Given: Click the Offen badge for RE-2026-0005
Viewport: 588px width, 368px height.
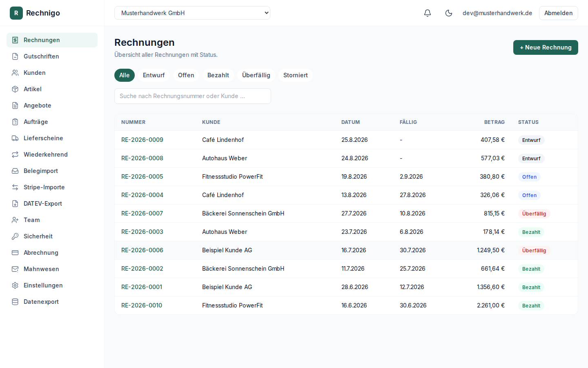Looking at the screenshot, I should pos(529,177).
